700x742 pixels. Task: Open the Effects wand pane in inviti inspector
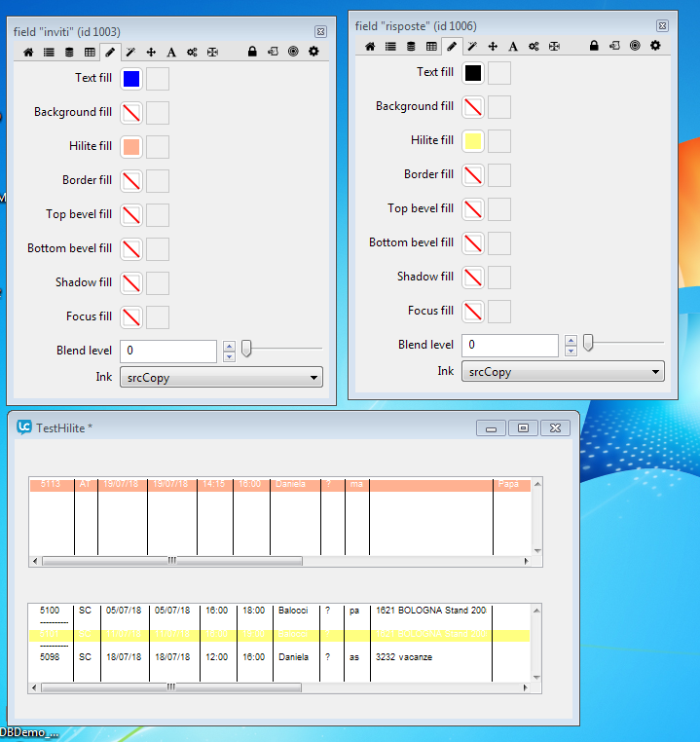click(x=130, y=52)
